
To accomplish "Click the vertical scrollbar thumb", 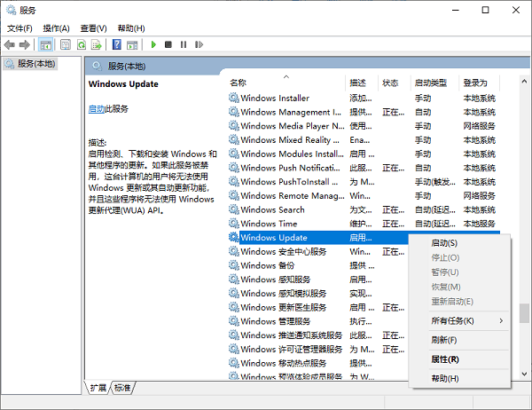I will pyautogui.click(x=524, y=313).
